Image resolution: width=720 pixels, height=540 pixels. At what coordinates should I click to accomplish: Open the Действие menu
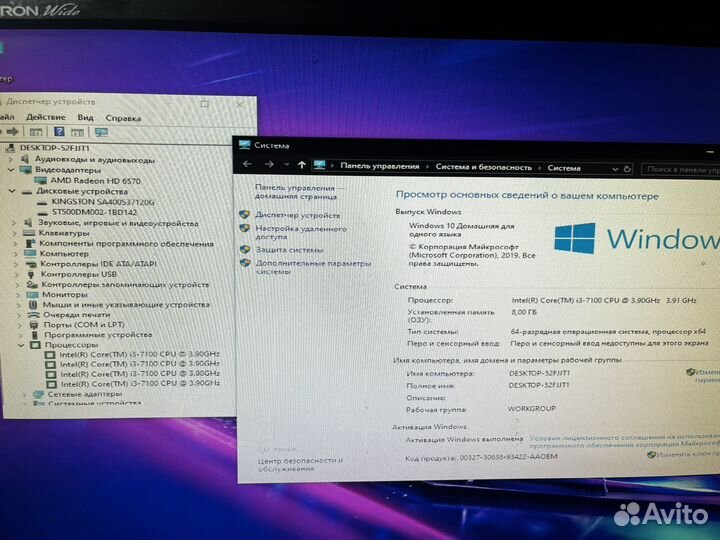pos(45,117)
